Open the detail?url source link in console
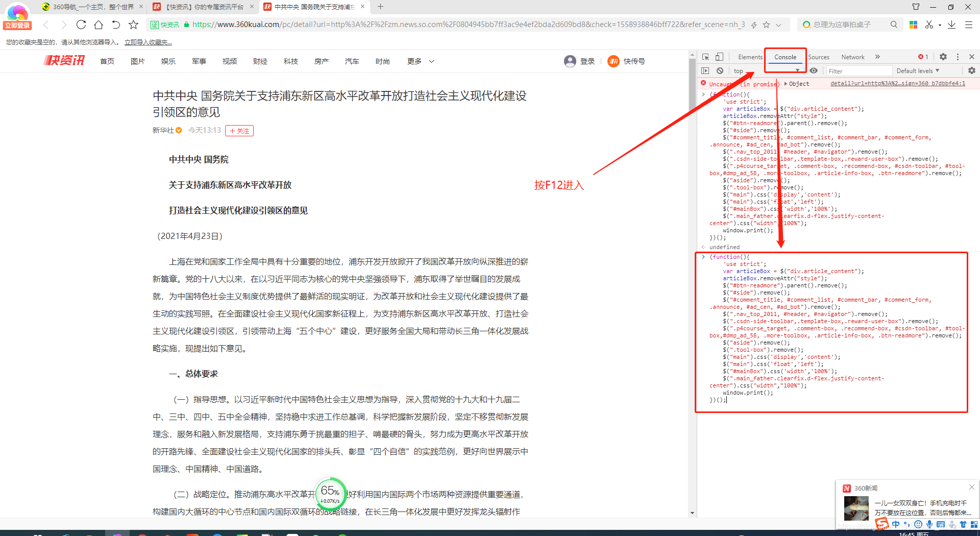The width and height of the screenshot is (980, 536). [898, 83]
